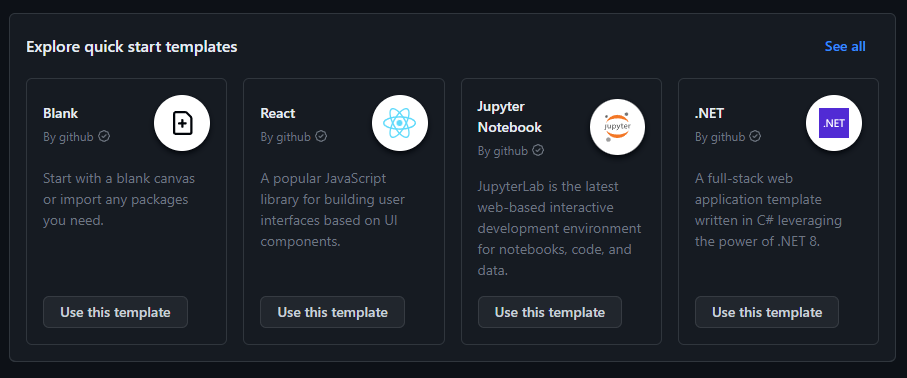Click the Jupyter logo icon

[617, 127]
